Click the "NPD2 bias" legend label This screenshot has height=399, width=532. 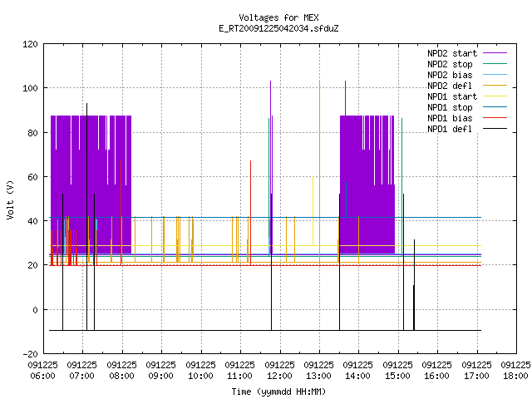[450, 75]
